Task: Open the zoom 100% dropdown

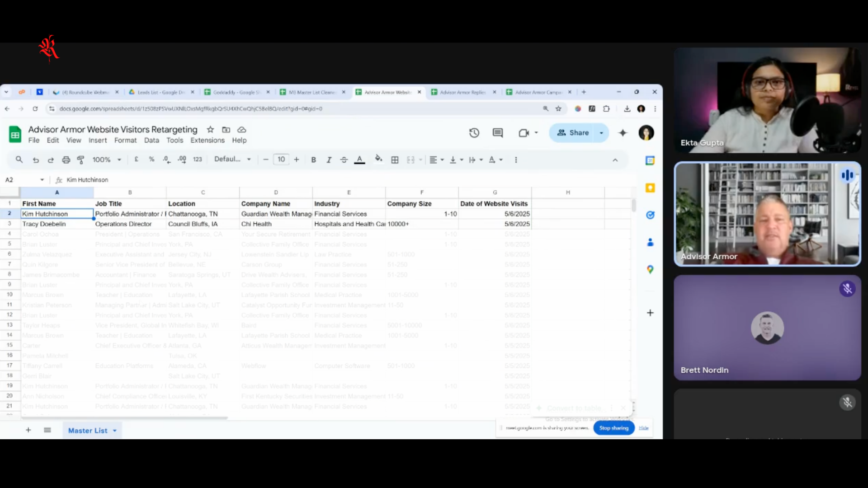Action: point(107,160)
